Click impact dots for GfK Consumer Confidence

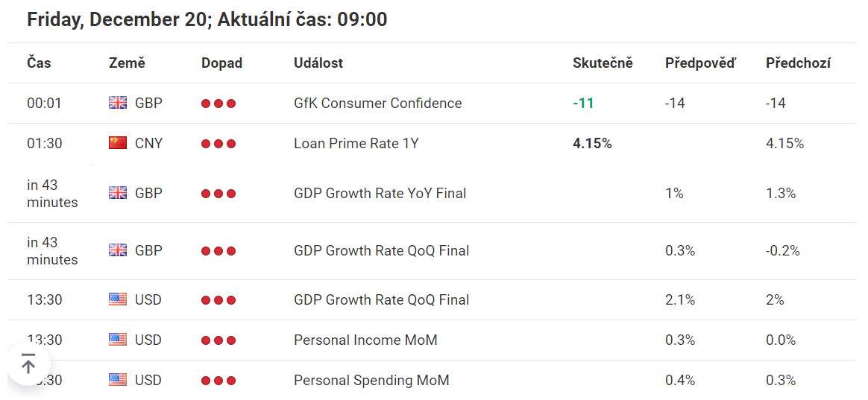[x=218, y=104]
